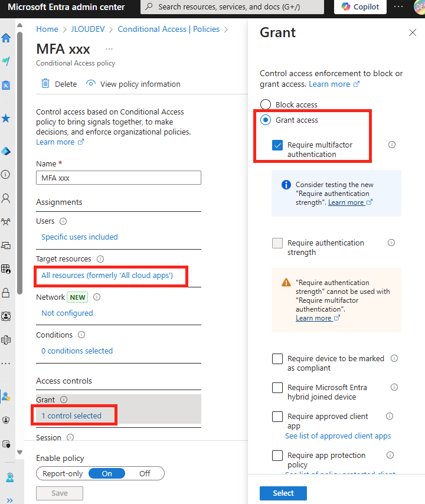Click sidebar scroll up arrow

[19, 25]
